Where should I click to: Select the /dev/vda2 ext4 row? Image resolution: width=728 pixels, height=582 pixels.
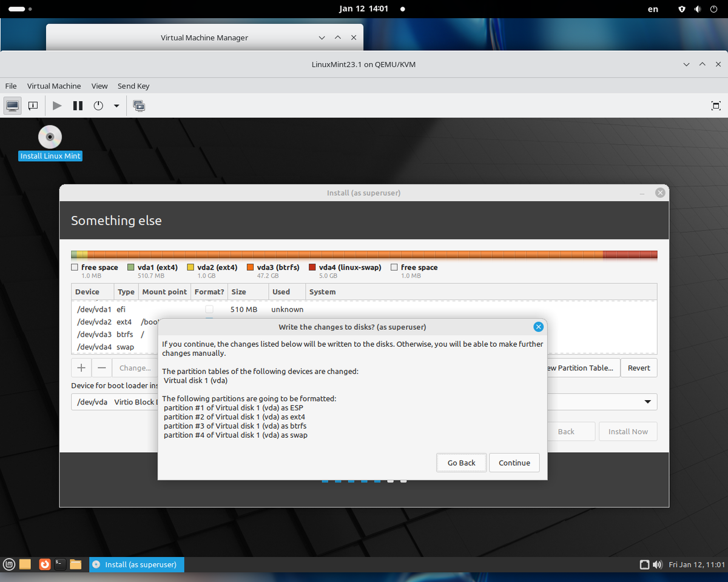115,322
